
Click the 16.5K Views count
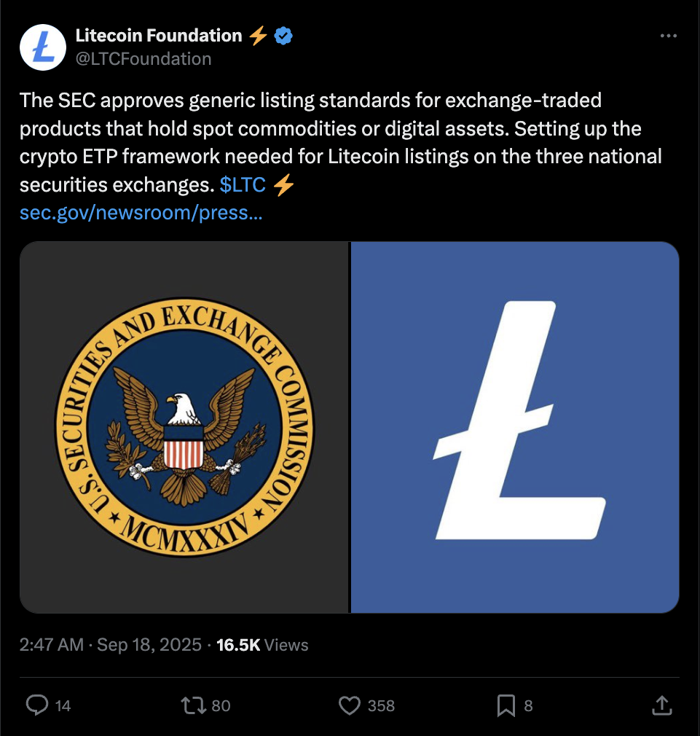(262, 644)
